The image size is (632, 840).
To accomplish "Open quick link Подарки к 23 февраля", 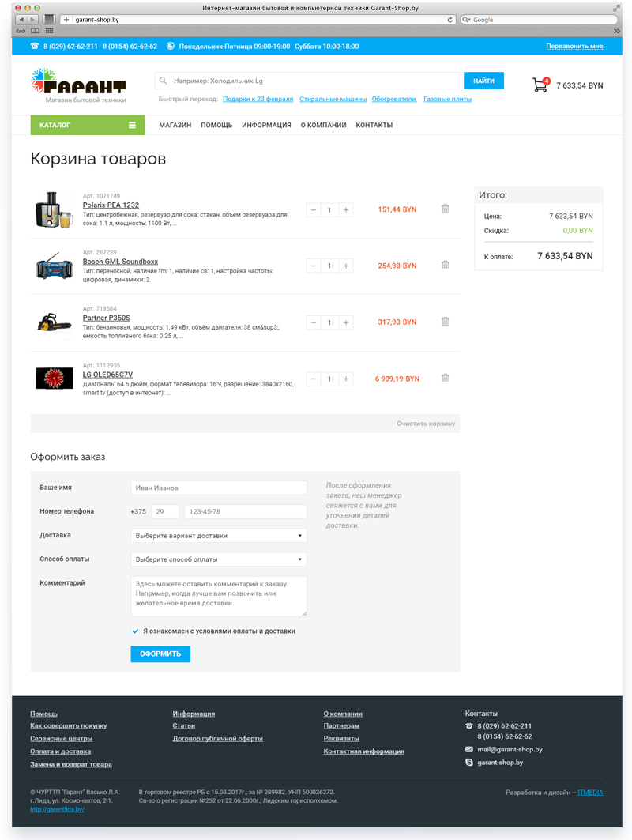I will (x=258, y=99).
